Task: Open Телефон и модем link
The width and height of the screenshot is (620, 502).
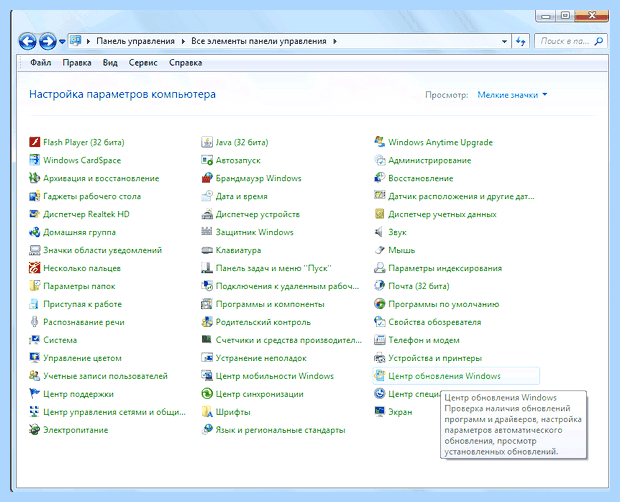Action: pyautogui.click(x=424, y=340)
